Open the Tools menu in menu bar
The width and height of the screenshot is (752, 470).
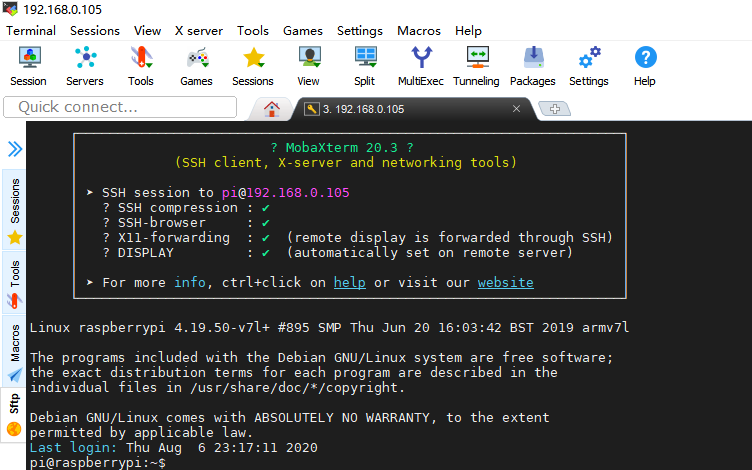[253, 31]
